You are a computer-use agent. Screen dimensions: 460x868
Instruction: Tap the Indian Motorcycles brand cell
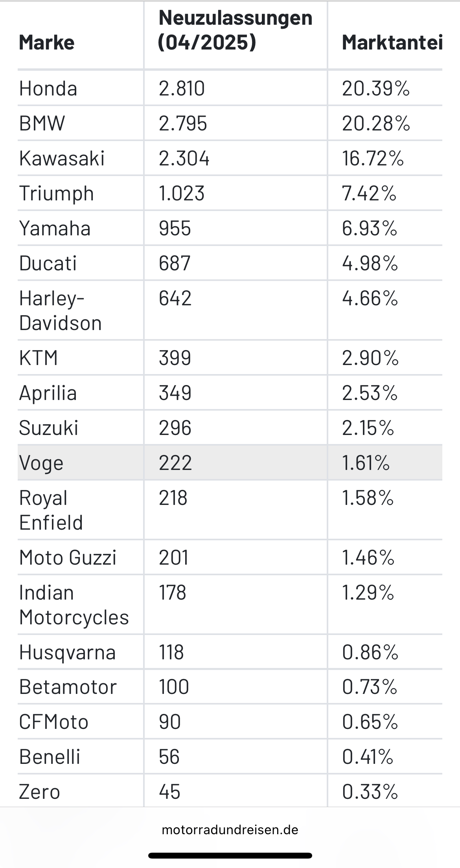click(x=74, y=605)
